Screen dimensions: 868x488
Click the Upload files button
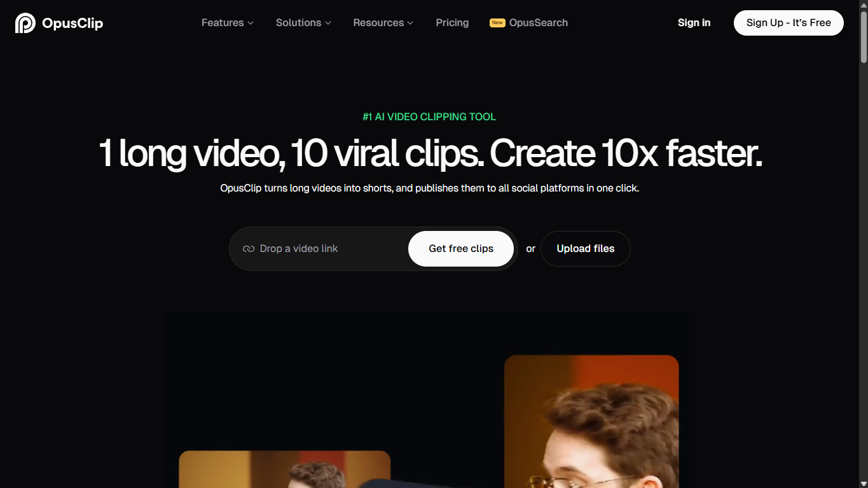coord(585,249)
